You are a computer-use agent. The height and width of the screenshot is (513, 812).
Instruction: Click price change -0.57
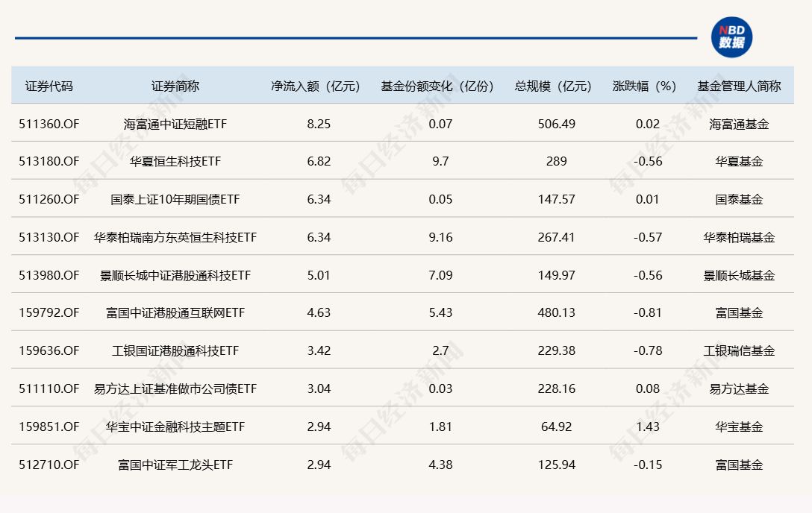coord(648,237)
